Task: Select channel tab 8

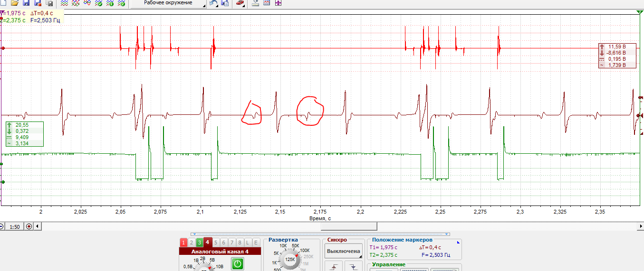Action: tap(240, 242)
